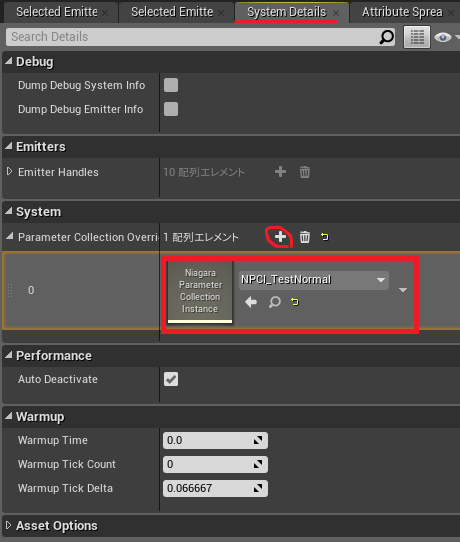This screenshot has height=542, width=460.
Task: Click the Warmup Tick Count value field
Action: click(215, 464)
